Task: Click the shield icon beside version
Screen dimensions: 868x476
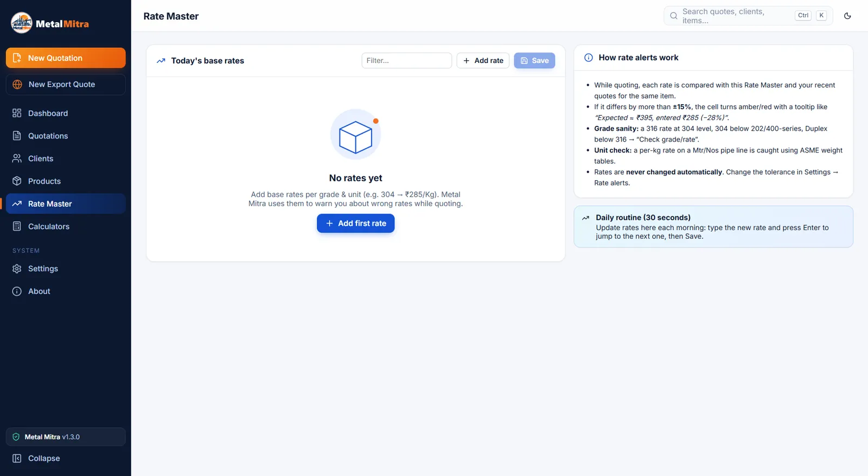Action: [16, 437]
